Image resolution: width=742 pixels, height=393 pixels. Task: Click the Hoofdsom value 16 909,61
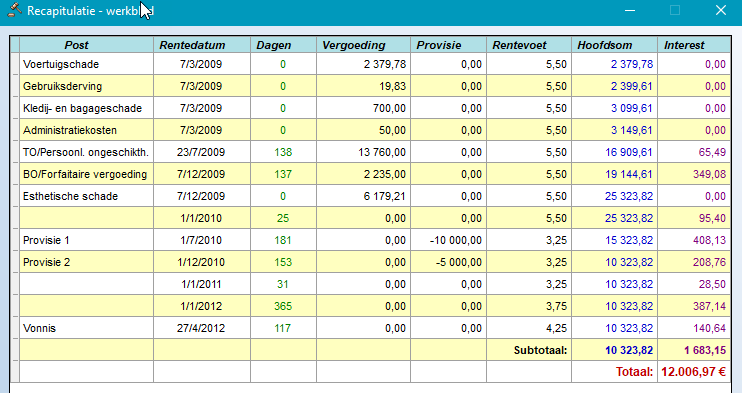(x=629, y=152)
